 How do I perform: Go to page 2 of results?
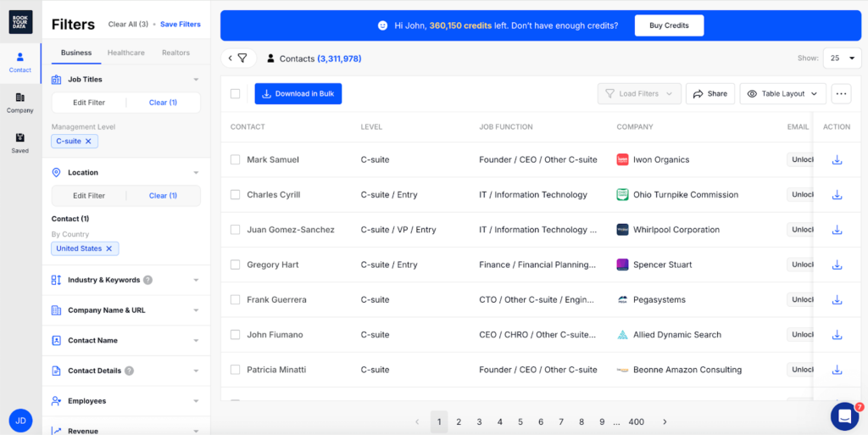click(x=459, y=421)
